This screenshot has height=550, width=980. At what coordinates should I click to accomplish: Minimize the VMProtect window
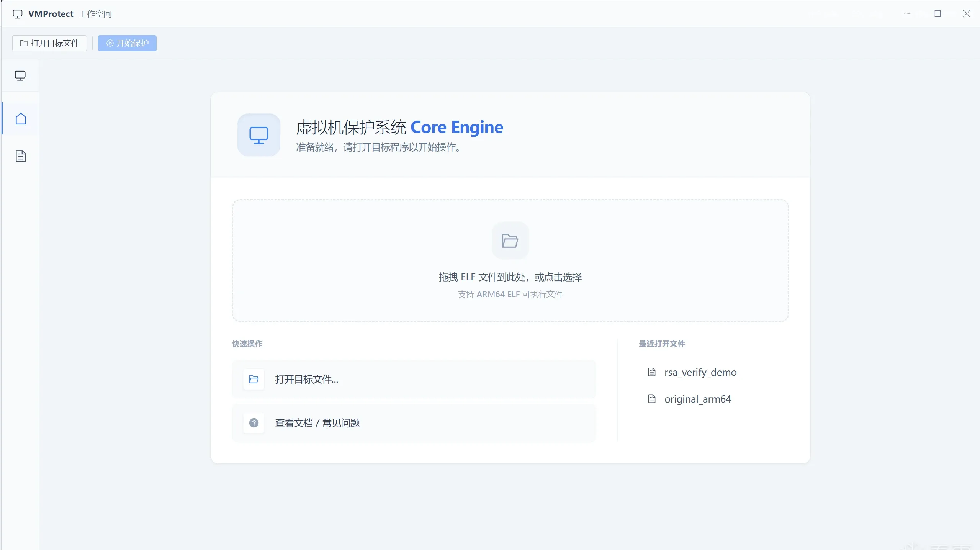click(908, 14)
